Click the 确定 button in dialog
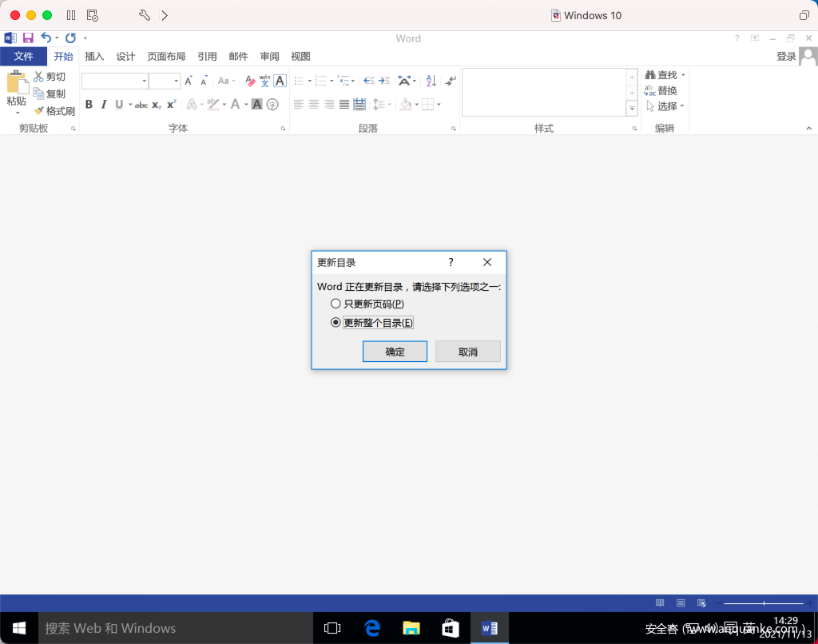This screenshot has width=818, height=644. click(x=395, y=352)
